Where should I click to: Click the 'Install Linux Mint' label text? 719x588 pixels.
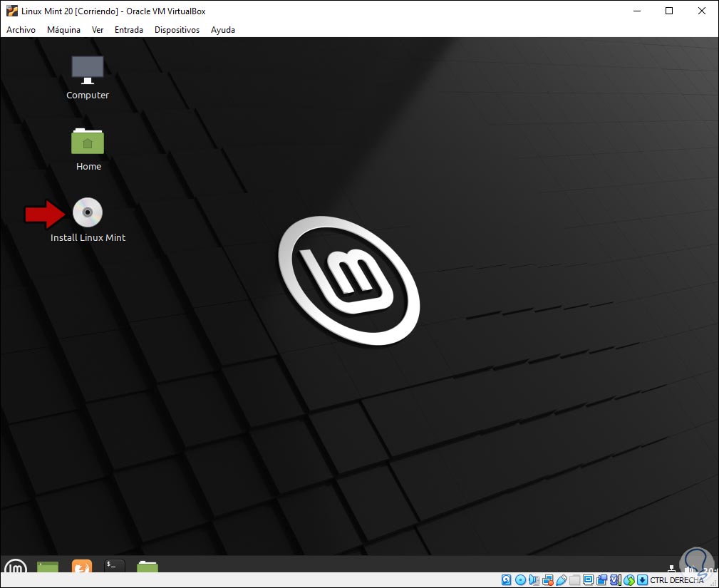click(x=88, y=237)
